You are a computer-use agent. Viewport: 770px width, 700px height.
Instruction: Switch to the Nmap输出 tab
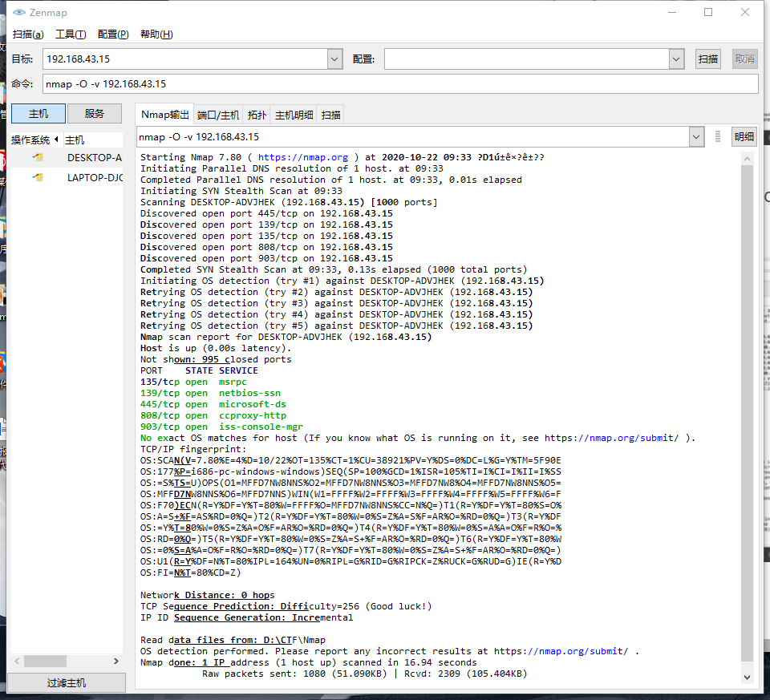[x=164, y=115]
